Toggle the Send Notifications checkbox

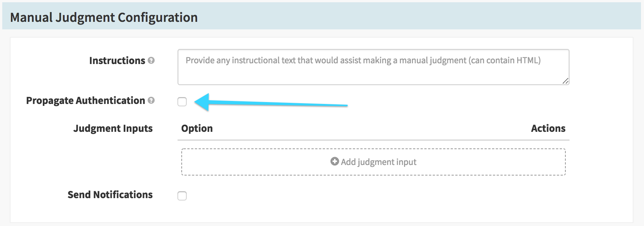click(x=182, y=196)
